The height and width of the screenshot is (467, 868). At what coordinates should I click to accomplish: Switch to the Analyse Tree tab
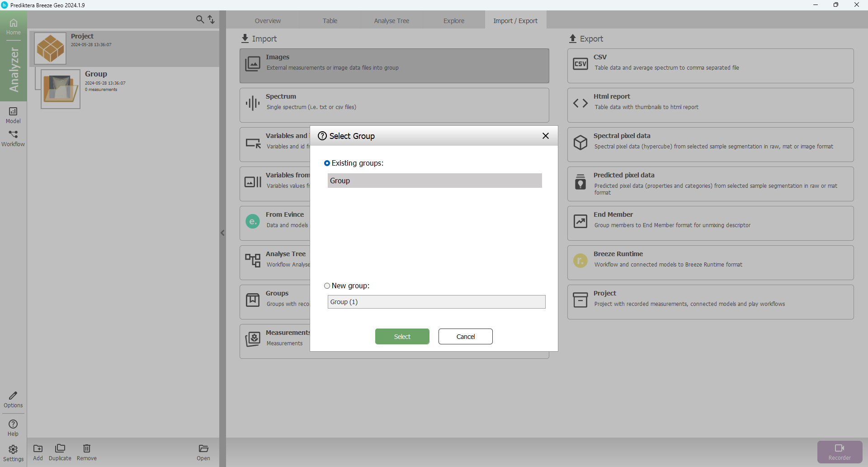(392, 21)
